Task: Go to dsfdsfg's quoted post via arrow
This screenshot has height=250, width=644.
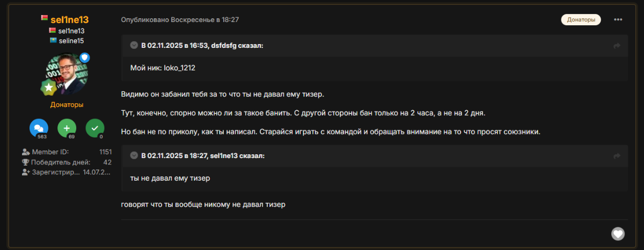Action: point(617,46)
